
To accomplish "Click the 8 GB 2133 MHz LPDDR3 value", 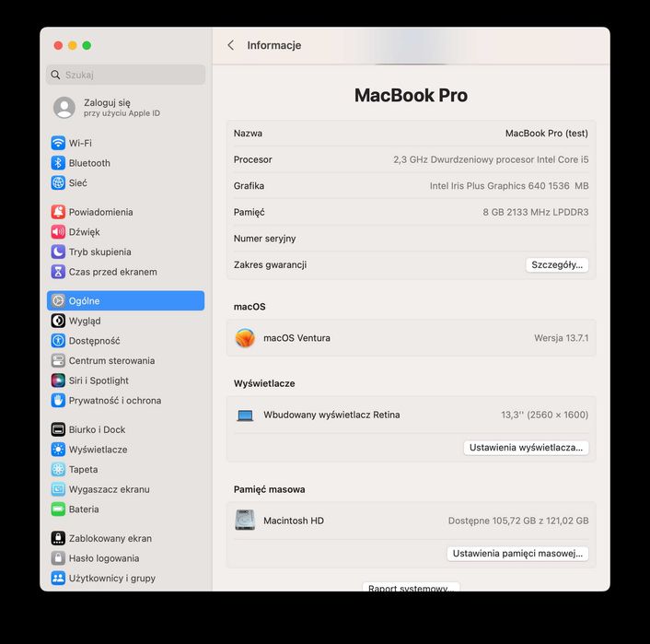I will pyautogui.click(x=535, y=212).
